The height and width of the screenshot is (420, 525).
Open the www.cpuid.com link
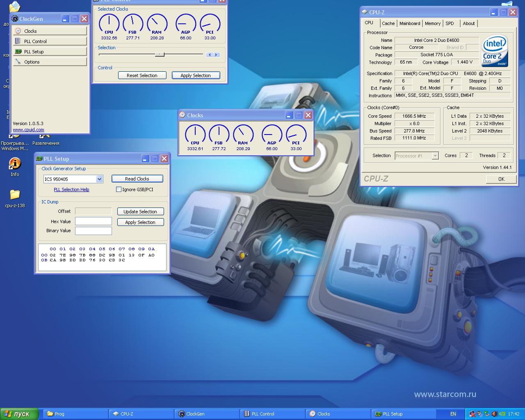[28, 130]
